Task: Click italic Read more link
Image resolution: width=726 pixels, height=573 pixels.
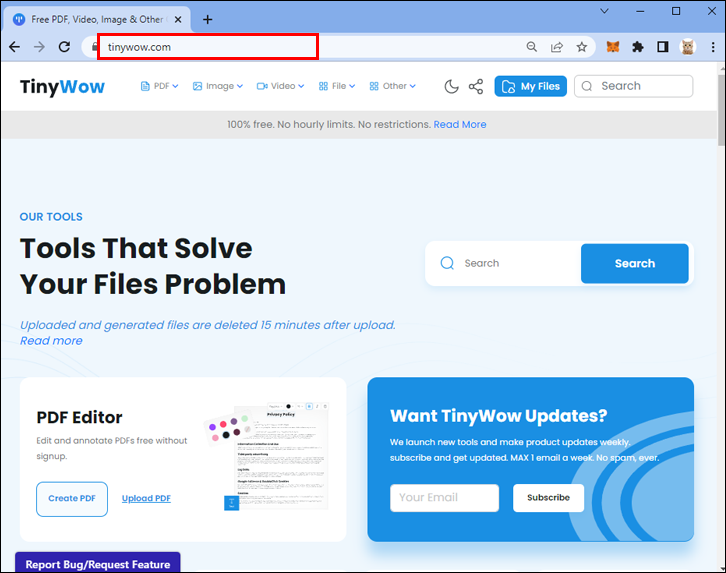Action: tap(51, 341)
